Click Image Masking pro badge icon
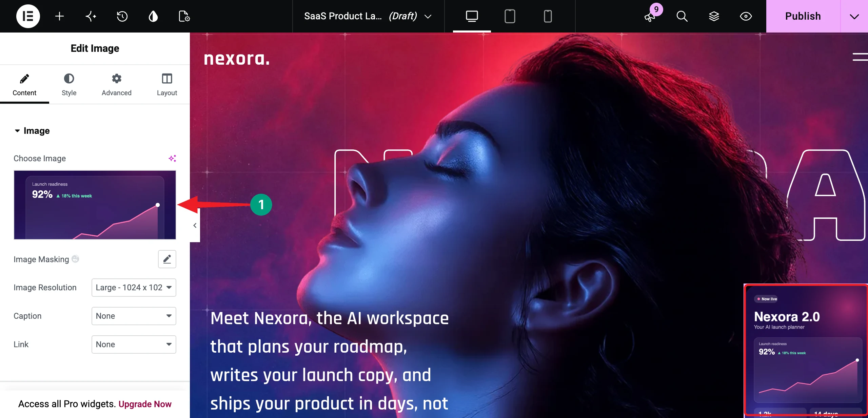Viewport: 868px width, 418px height. (75, 259)
